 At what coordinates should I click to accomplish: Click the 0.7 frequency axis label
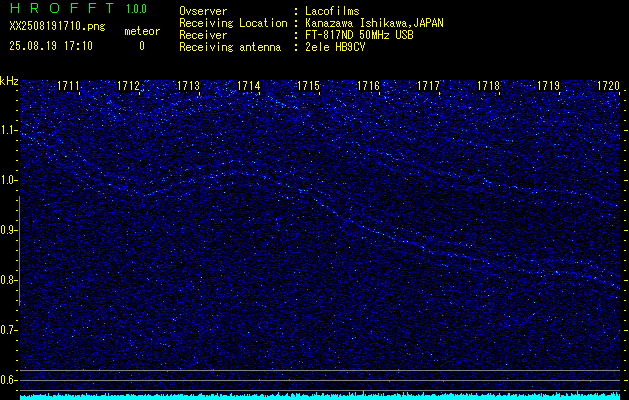point(8,330)
